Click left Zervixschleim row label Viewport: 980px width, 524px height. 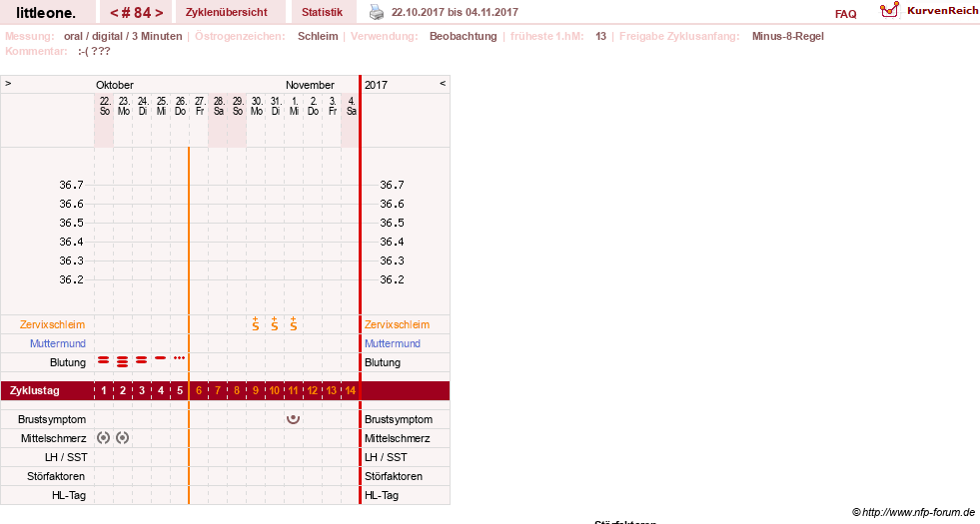click(x=53, y=324)
